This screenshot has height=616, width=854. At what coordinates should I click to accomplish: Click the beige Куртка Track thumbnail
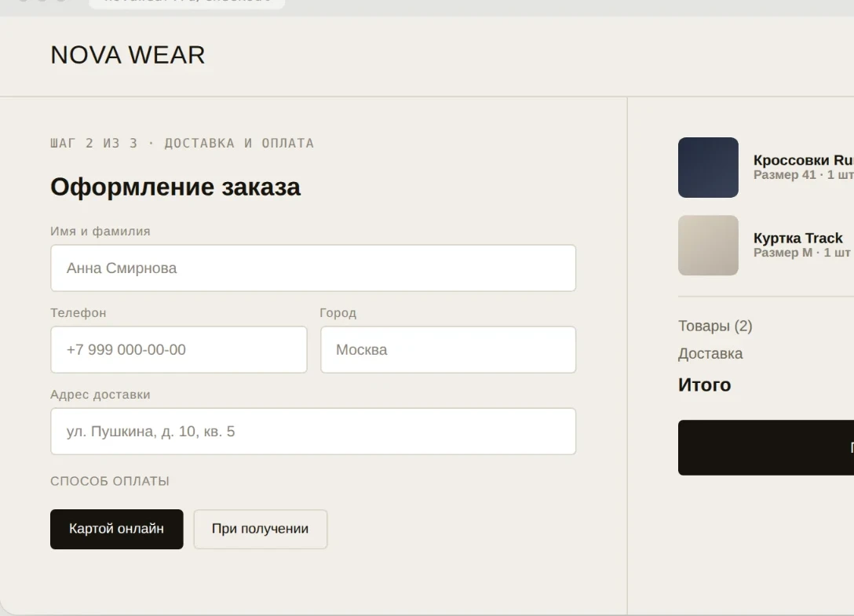[708, 245]
